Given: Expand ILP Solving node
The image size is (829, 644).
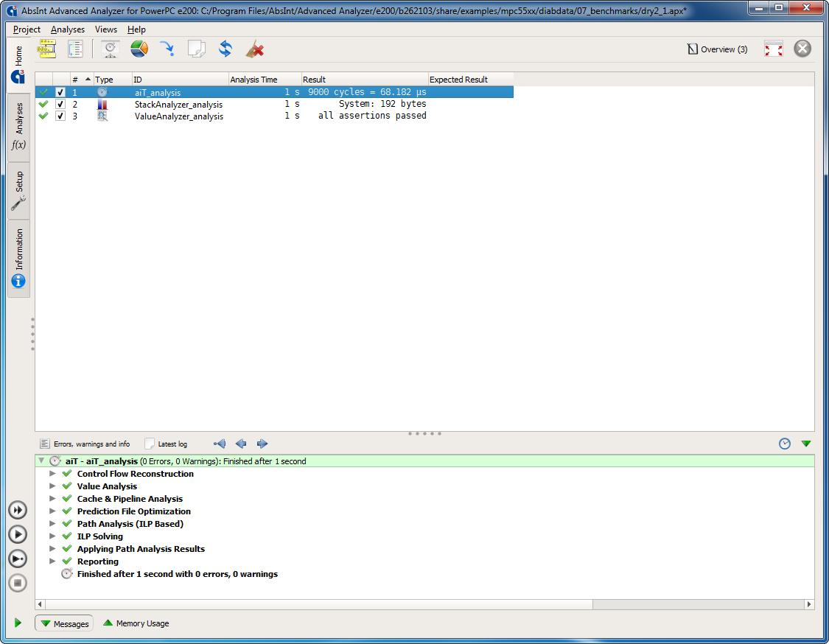Looking at the screenshot, I should [52, 536].
